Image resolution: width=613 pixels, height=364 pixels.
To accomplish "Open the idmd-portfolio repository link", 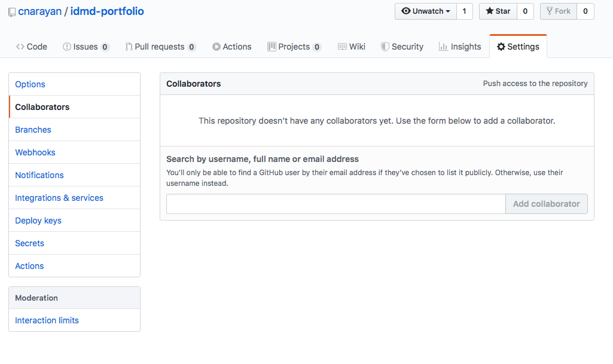I will [x=107, y=11].
